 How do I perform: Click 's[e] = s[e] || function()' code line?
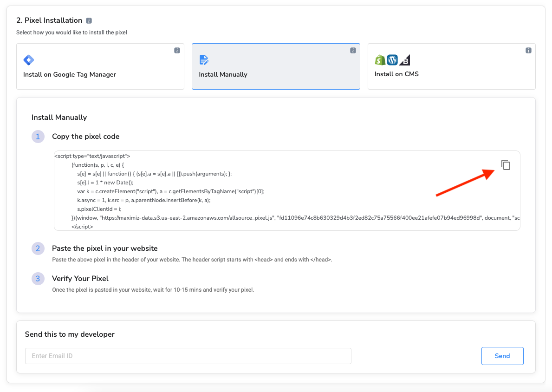(x=154, y=174)
